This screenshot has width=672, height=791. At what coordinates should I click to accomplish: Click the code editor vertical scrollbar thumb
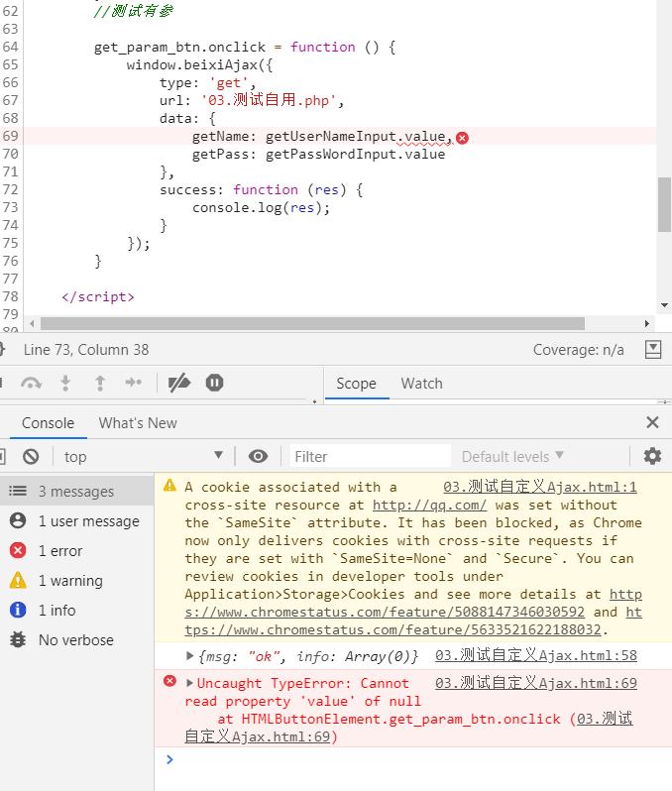tap(664, 204)
